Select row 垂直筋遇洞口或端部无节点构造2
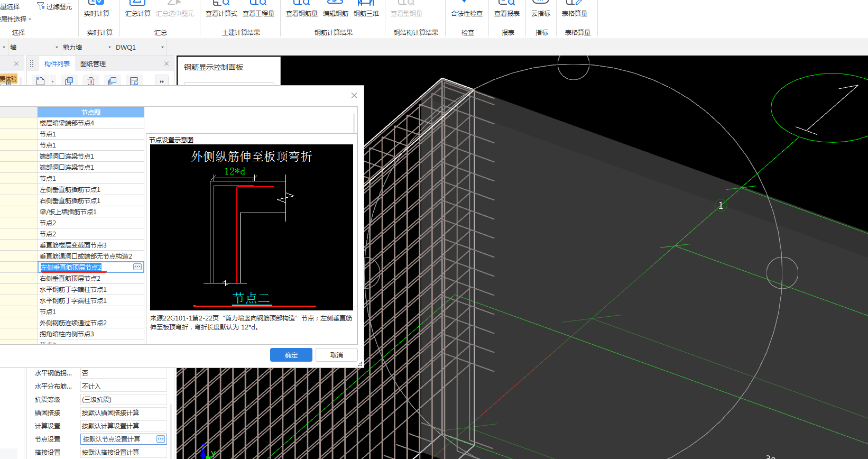The height and width of the screenshot is (459, 868). [91, 256]
